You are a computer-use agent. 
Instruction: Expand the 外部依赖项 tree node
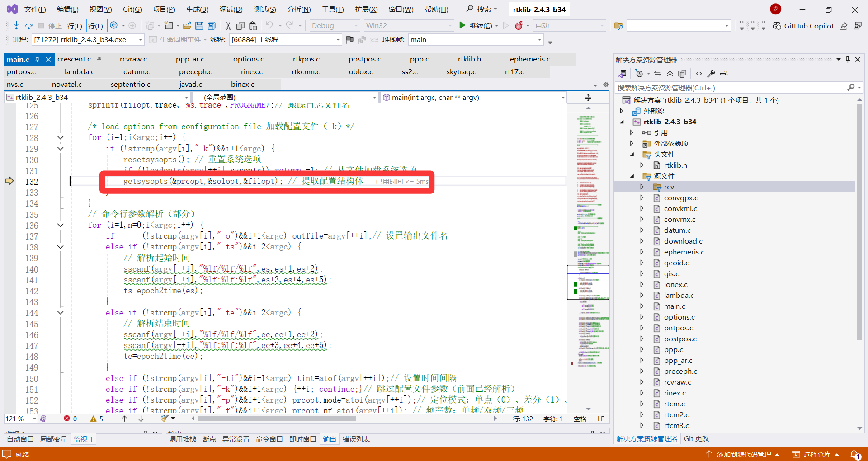(632, 143)
